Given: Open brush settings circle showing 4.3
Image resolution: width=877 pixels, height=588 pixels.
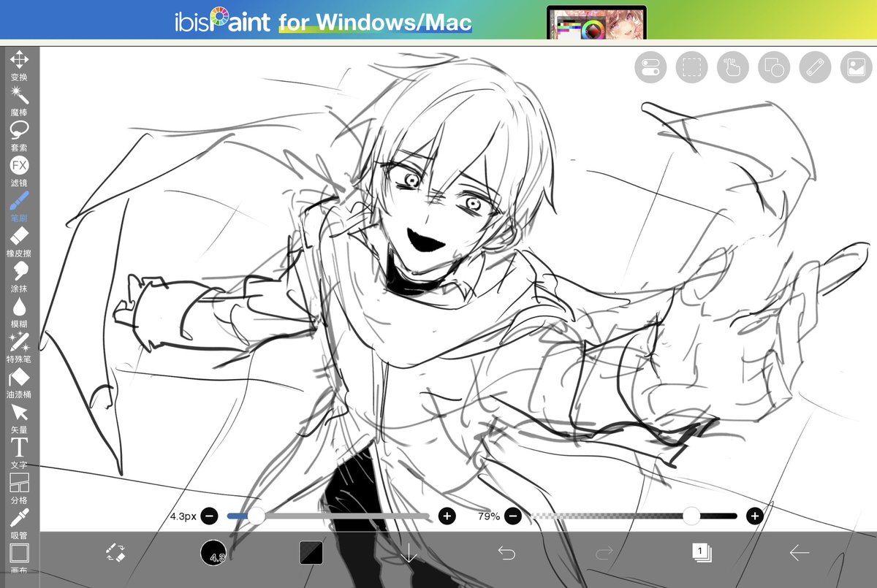Looking at the screenshot, I should point(214,553).
